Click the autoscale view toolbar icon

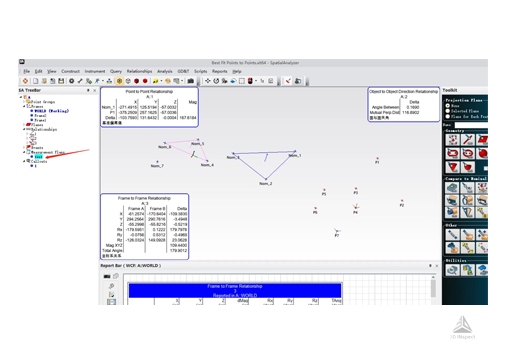tap(207, 81)
